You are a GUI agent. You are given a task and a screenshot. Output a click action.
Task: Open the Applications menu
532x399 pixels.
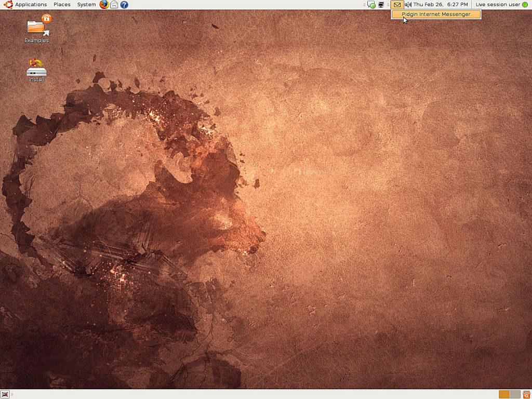30,5
